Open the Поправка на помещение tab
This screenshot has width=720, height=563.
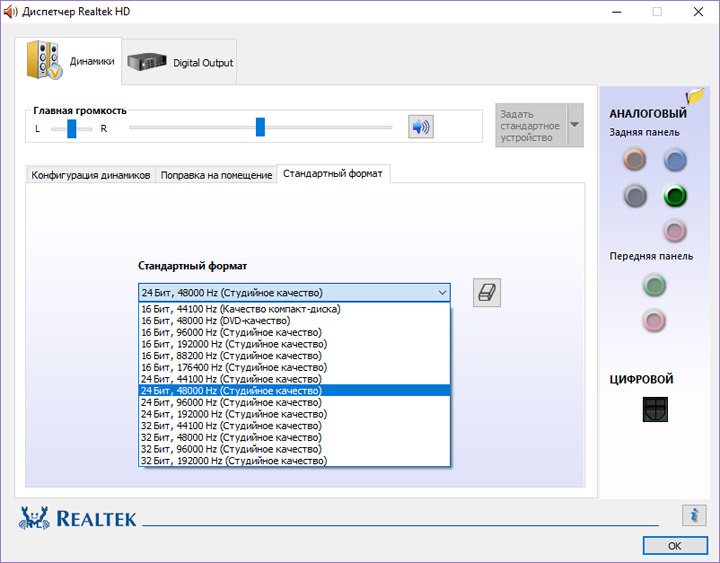point(216,175)
